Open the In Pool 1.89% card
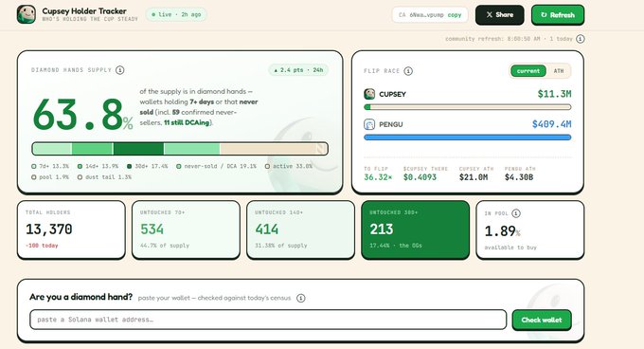 (x=529, y=230)
